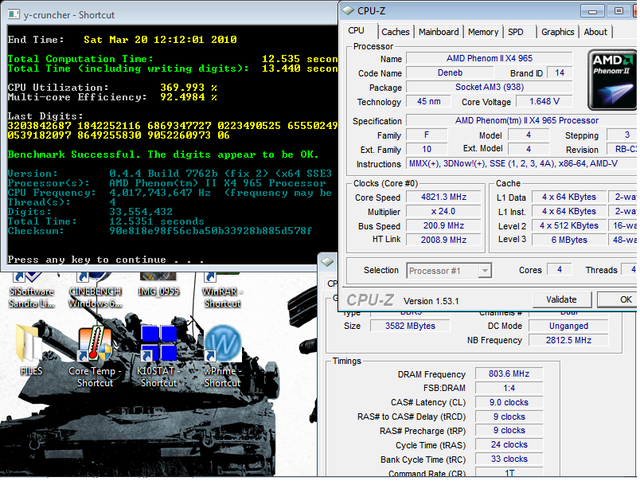Open the Core Temp shortcut

pos(97,349)
